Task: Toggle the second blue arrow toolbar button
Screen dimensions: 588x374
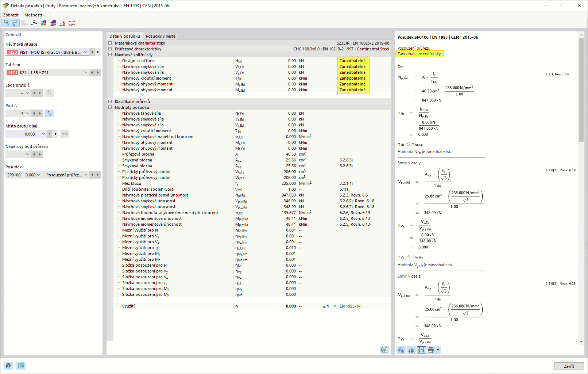Action: (x=15, y=23)
